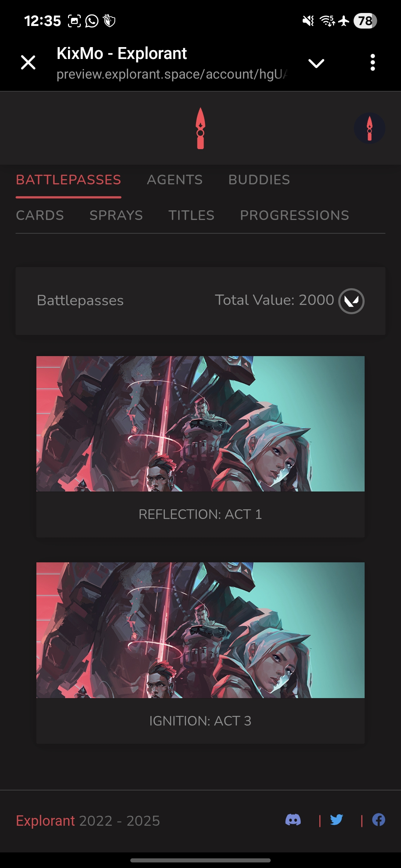Tap the preview.explorant.space URL text
This screenshot has width=401, height=868.
(172, 74)
